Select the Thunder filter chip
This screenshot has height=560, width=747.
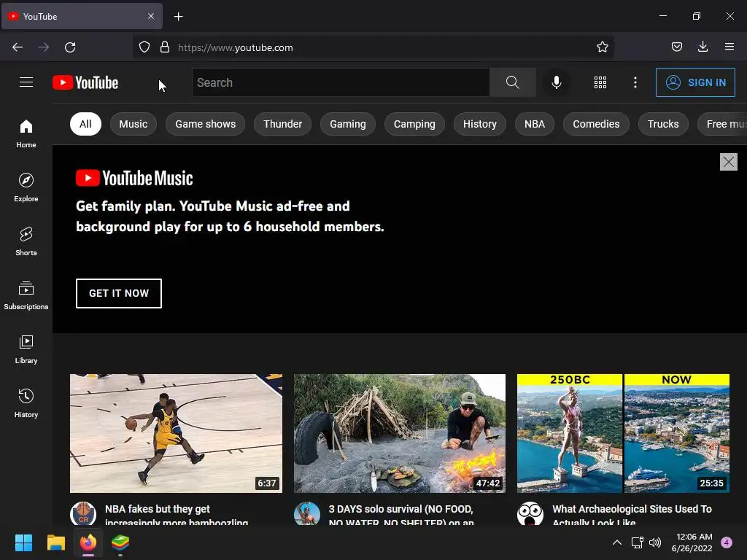pos(283,124)
